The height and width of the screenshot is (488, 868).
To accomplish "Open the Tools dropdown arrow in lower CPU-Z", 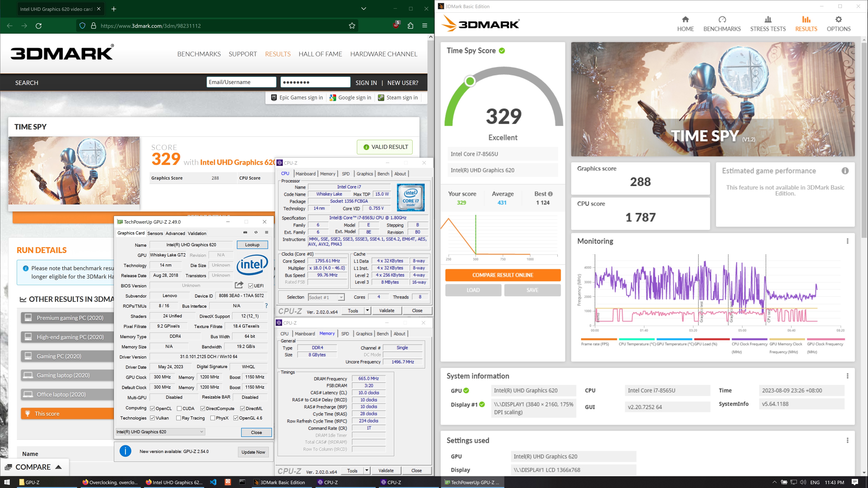I will point(367,470).
